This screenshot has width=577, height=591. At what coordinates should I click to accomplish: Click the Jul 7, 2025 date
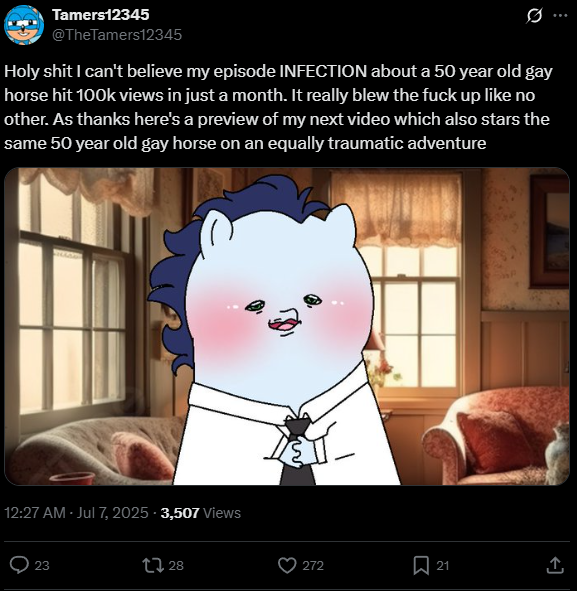(112, 513)
